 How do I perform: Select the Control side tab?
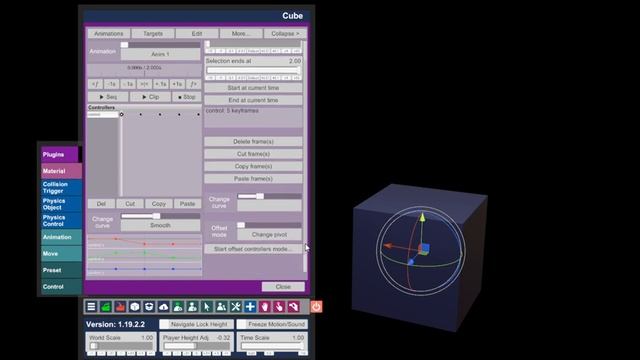tap(61, 287)
